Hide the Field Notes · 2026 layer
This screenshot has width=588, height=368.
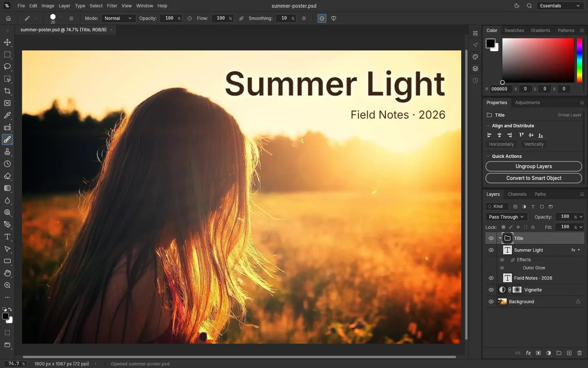pyautogui.click(x=491, y=278)
